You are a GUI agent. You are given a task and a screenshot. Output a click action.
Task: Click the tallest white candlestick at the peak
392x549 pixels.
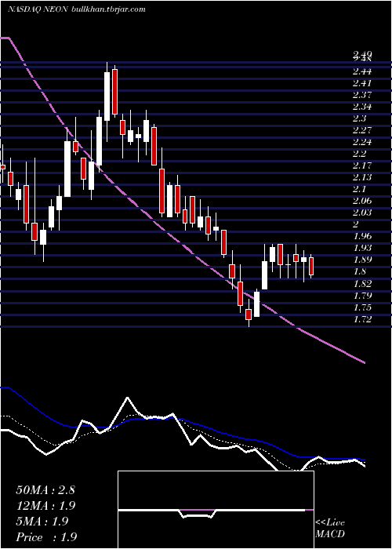tap(107, 96)
